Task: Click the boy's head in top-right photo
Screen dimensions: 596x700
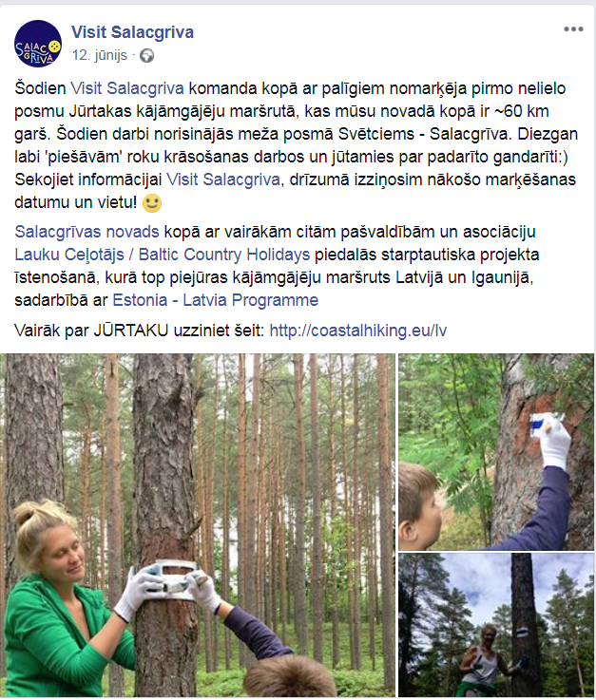Action: [420, 506]
